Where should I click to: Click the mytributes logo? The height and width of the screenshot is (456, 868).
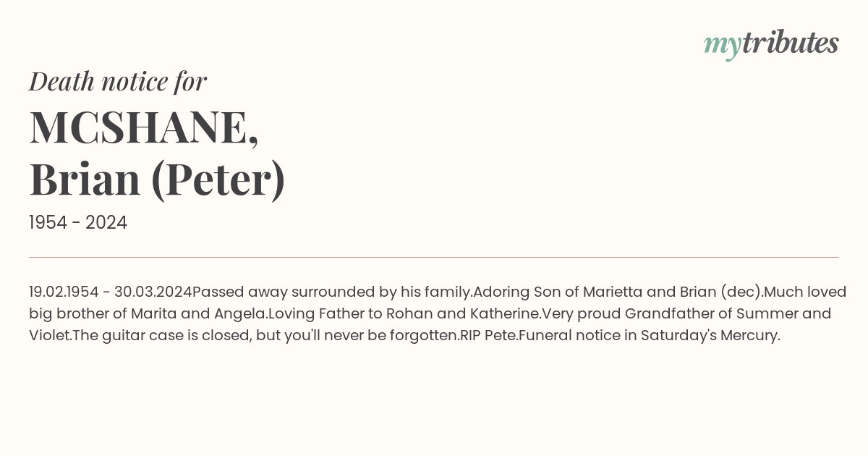point(771,44)
